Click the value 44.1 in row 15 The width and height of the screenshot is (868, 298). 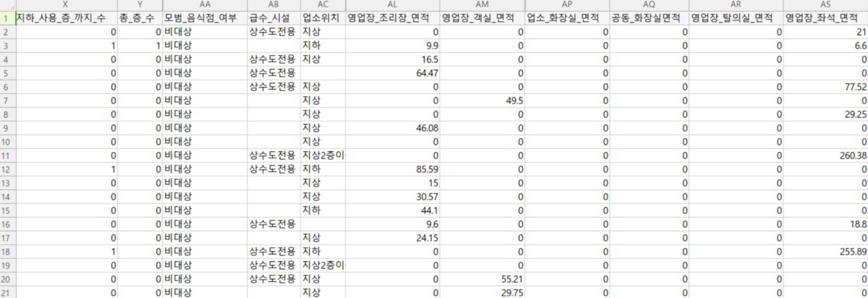click(x=430, y=210)
